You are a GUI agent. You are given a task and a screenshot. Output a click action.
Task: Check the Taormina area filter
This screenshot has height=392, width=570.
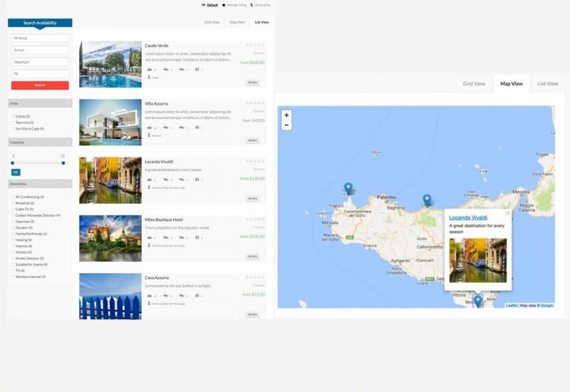(x=13, y=123)
